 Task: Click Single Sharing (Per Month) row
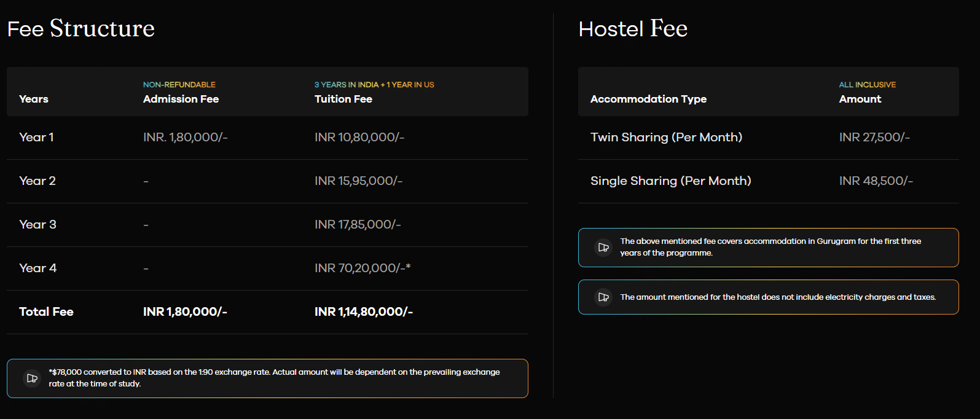point(670,181)
